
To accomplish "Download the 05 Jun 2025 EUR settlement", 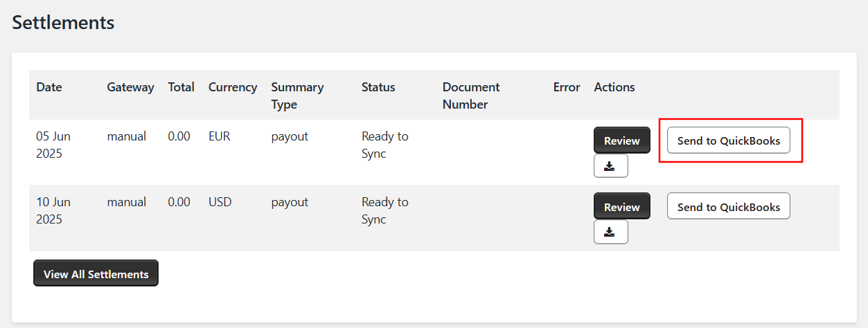I will click(610, 166).
